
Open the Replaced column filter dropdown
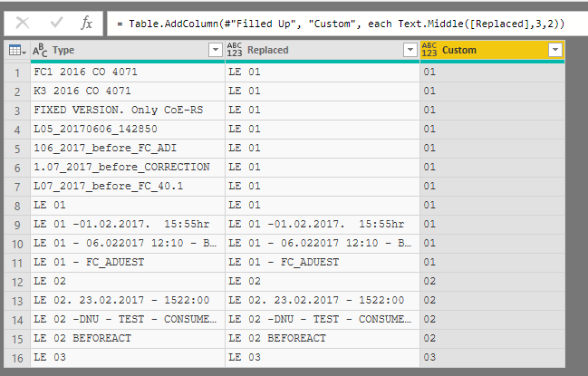410,50
